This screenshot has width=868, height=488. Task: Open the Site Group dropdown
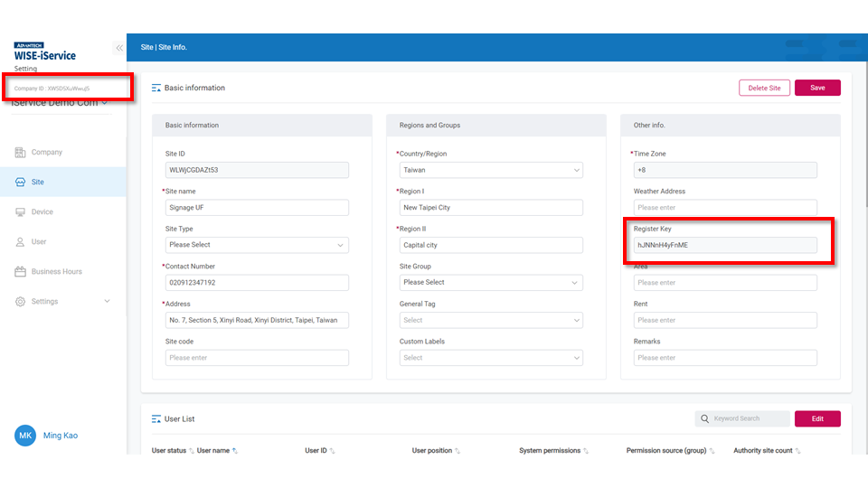coord(489,283)
